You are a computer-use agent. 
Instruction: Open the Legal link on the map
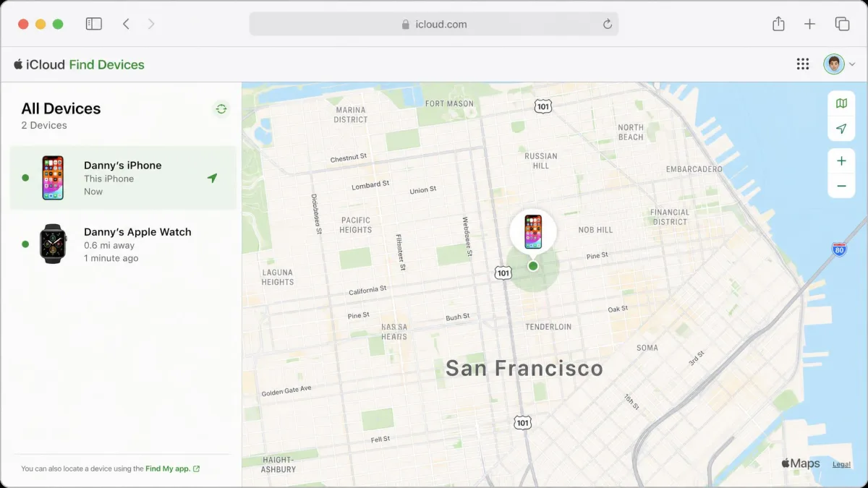pos(841,464)
